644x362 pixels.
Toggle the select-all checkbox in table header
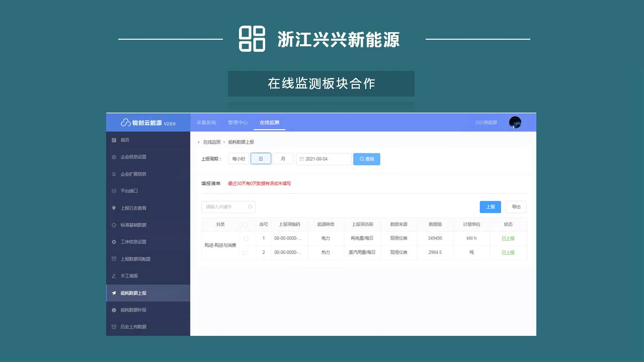pos(245,225)
